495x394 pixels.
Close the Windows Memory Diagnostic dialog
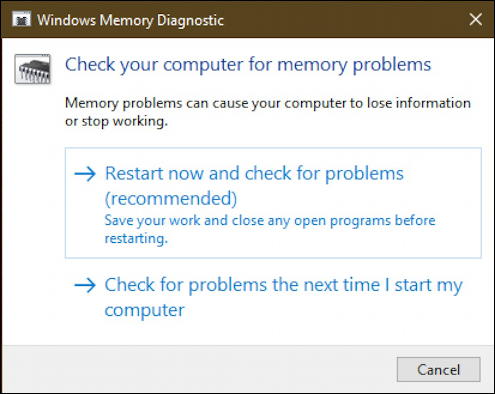pos(475,19)
